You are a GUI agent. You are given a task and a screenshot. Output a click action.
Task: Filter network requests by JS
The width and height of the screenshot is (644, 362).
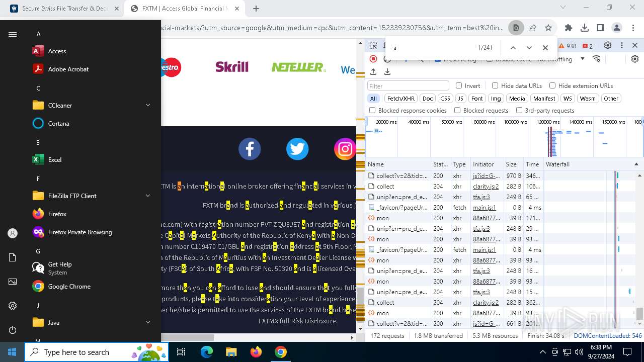point(461,99)
